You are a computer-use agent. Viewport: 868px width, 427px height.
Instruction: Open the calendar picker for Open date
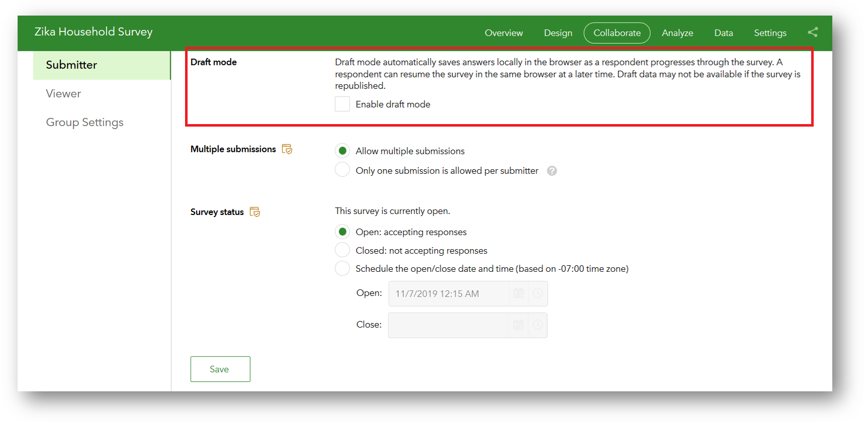[518, 293]
